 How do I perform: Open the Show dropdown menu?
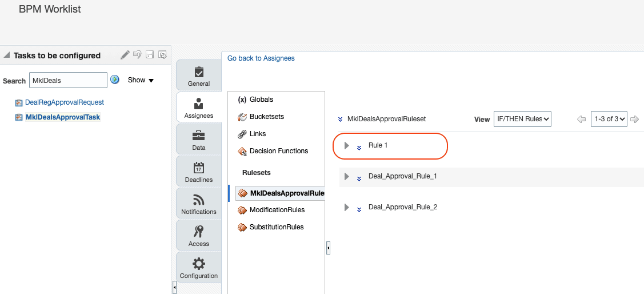(141, 80)
